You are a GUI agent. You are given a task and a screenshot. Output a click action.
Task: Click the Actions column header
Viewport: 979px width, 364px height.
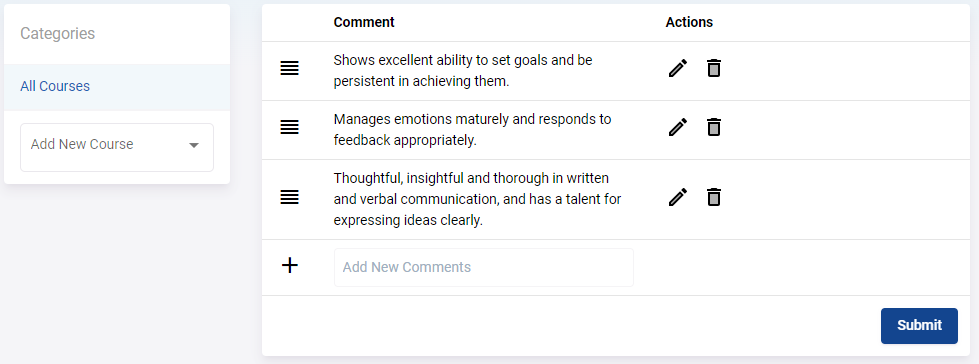pos(689,22)
